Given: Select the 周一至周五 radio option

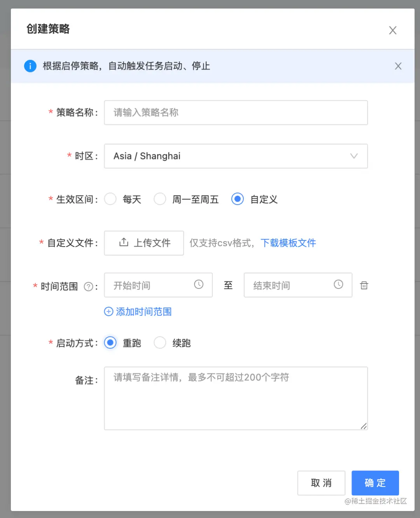Looking at the screenshot, I should coord(160,199).
